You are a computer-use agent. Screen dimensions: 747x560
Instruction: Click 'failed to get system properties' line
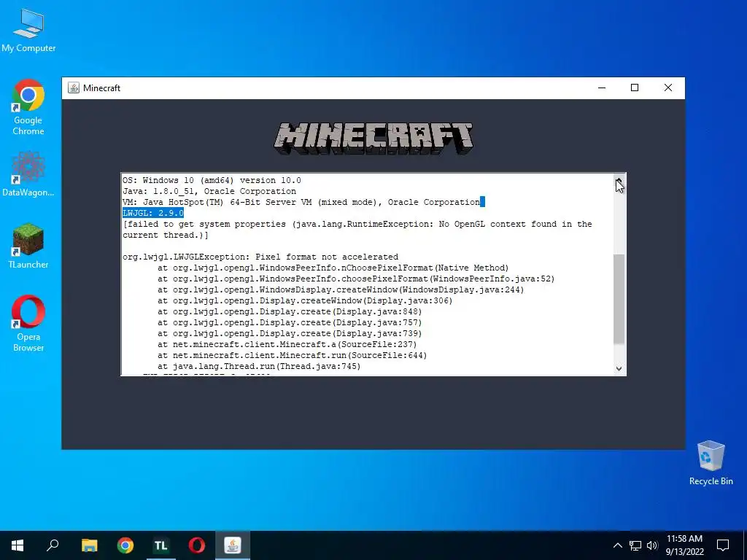click(x=357, y=225)
